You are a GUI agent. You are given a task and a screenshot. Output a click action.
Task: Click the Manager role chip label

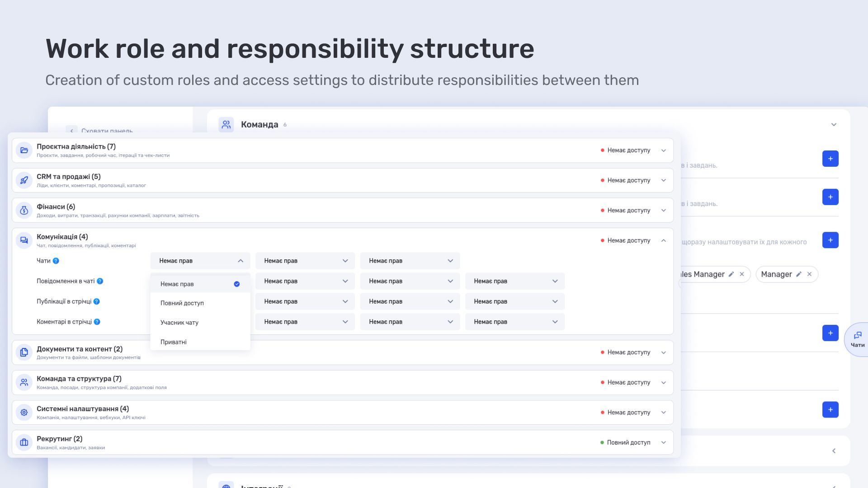[776, 274]
